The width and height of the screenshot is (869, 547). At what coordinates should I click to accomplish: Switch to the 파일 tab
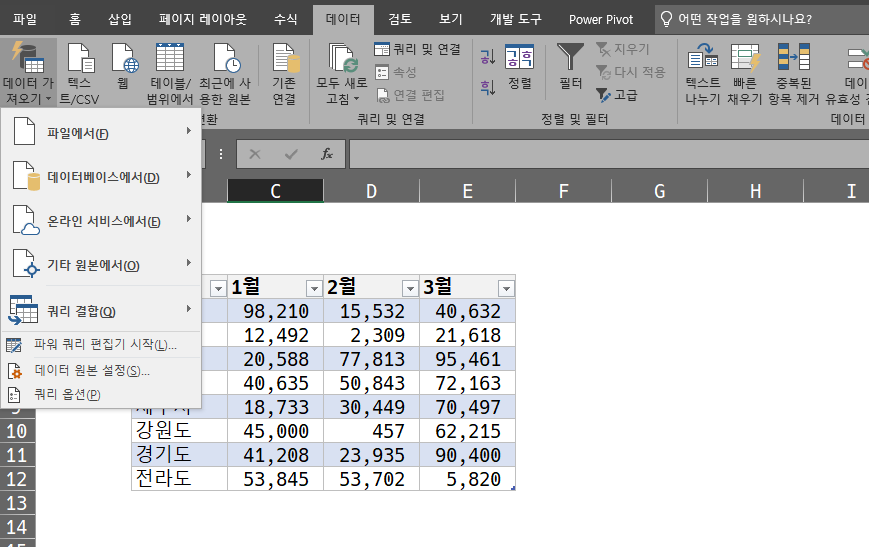(x=25, y=19)
